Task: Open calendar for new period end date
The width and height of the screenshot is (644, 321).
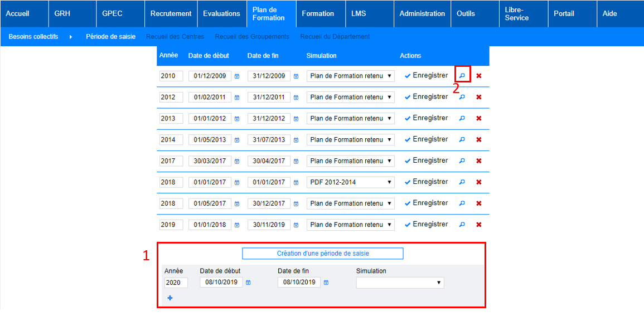Action: [x=326, y=283]
